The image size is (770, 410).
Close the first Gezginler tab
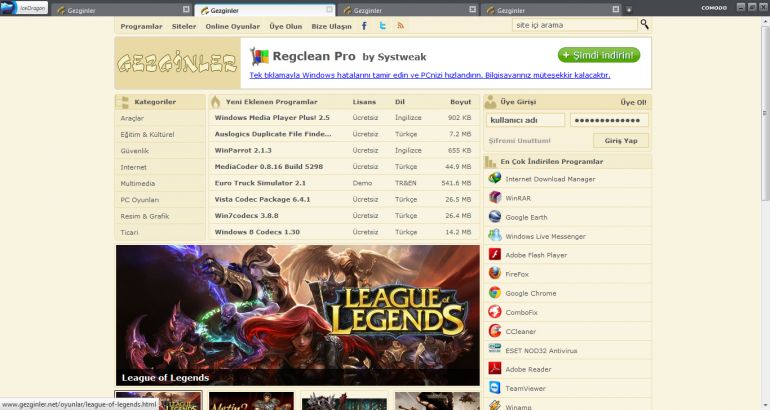[186, 9]
